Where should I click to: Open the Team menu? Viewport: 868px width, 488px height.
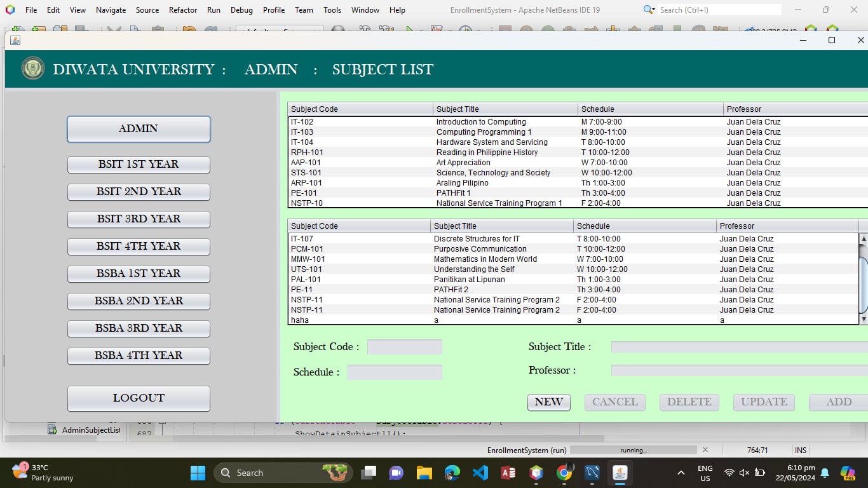point(304,10)
